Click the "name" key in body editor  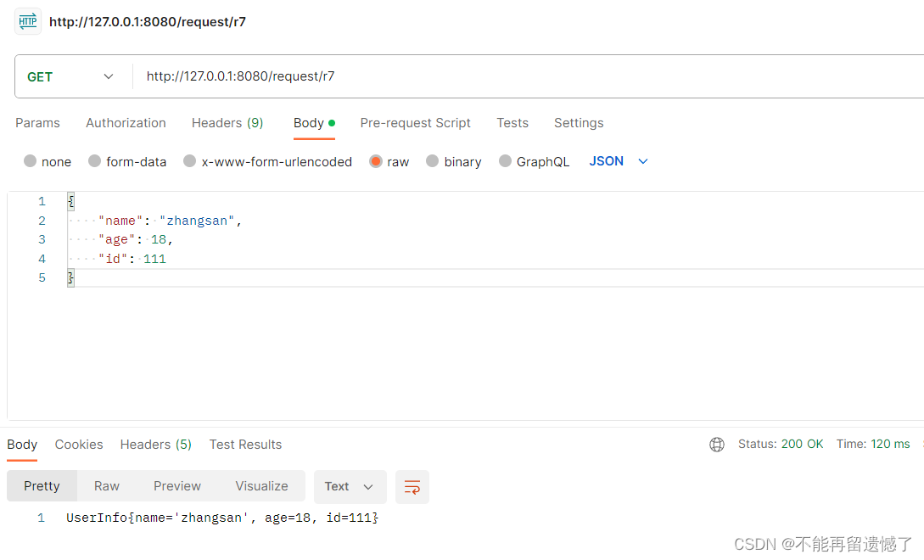(x=120, y=221)
